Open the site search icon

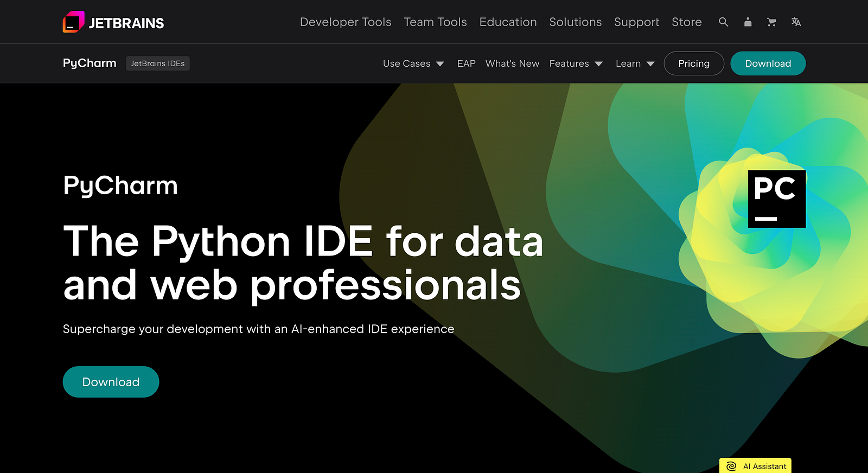coord(723,22)
